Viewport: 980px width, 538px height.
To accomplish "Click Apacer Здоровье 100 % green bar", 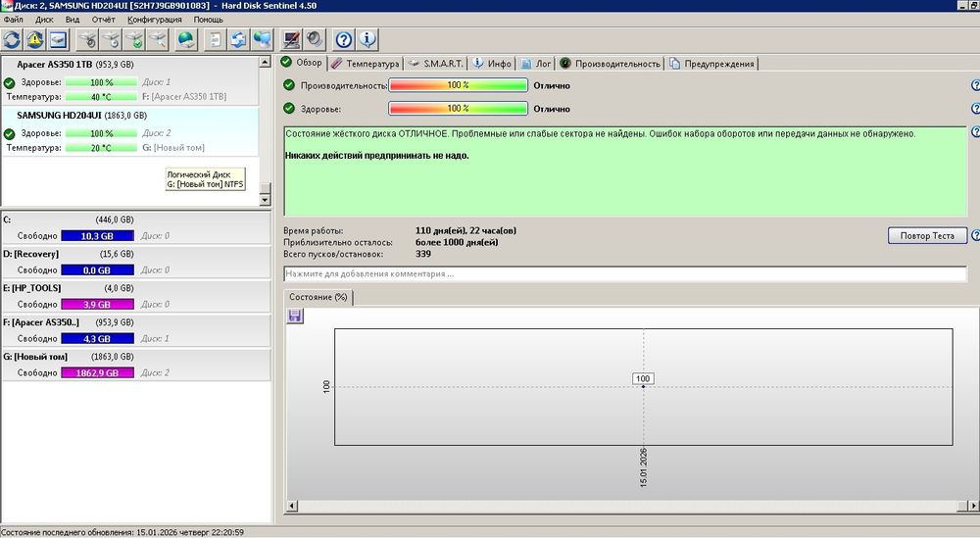I will coord(101,82).
